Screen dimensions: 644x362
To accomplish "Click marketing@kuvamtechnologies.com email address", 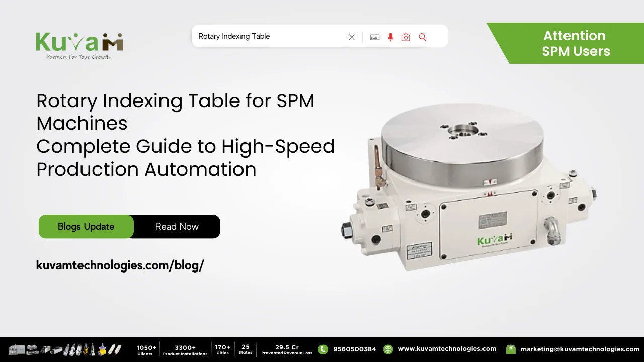I will pyautogui.click(x=580, y=349).
